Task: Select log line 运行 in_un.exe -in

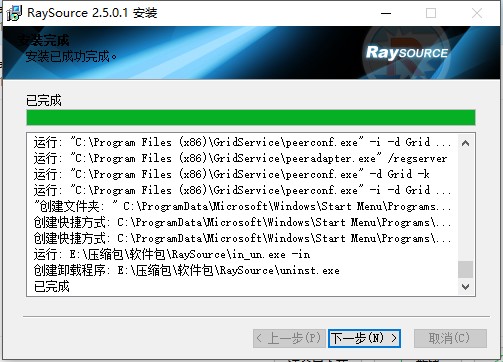Action: click(172, 255)
